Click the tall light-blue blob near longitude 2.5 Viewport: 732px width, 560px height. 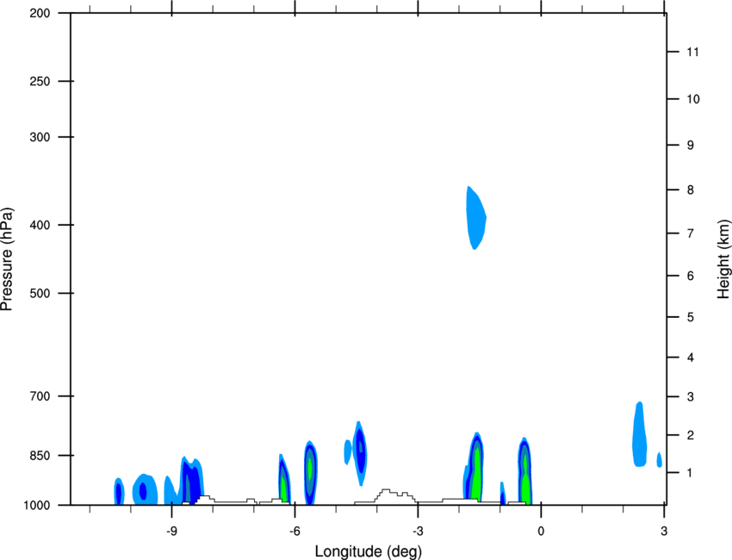pos(640,434)
